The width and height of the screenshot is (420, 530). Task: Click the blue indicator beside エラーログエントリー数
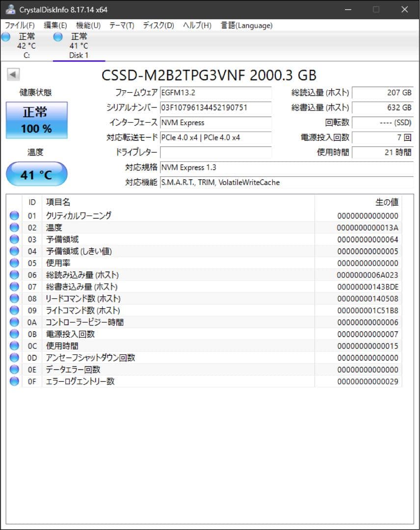click(14, 381)
